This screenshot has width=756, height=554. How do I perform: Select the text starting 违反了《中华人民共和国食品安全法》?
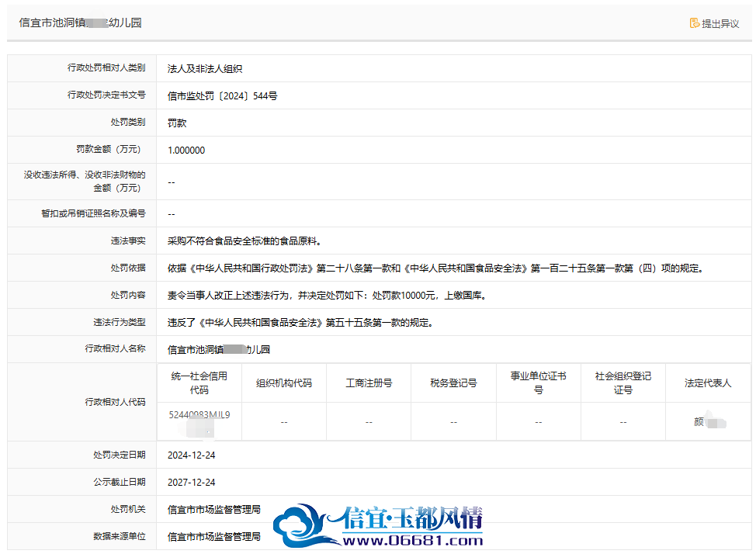click(x=301, y=323)
